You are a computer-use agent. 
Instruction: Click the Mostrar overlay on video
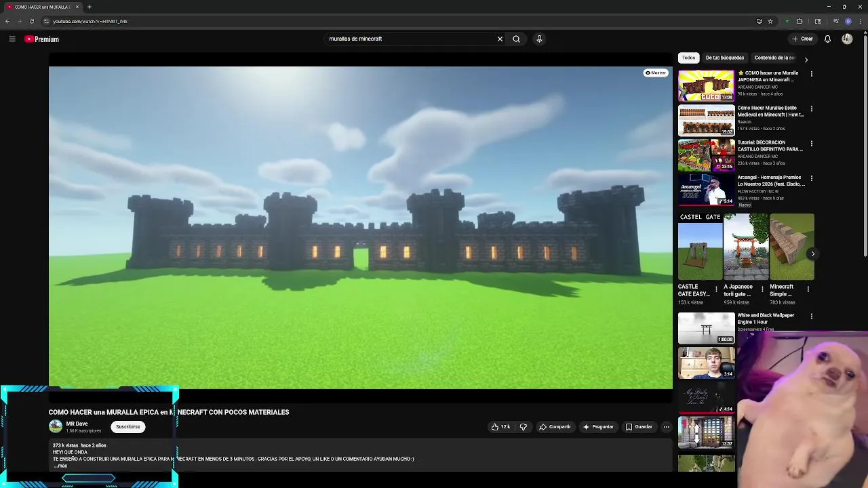point(656,73)
